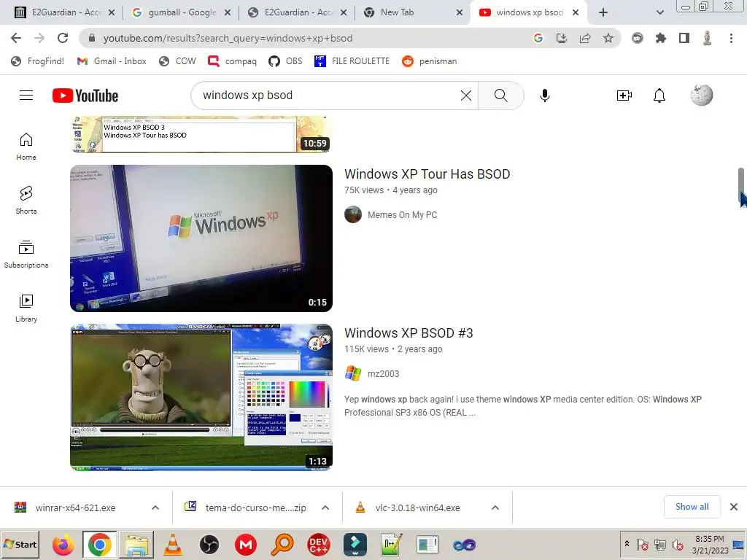Open penisman bookmark

pyautogui.click(x=429, y=61)
